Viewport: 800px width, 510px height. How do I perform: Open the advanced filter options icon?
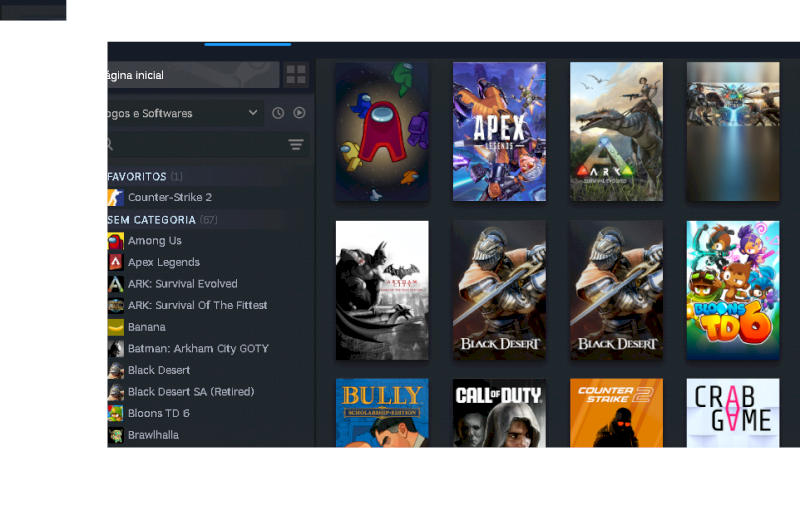[296, 145]
